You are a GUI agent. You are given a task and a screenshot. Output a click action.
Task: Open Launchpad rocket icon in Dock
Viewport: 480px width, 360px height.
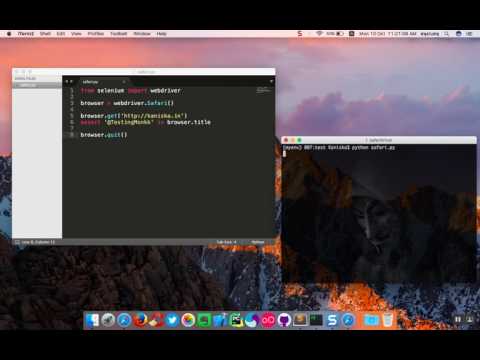108,320
